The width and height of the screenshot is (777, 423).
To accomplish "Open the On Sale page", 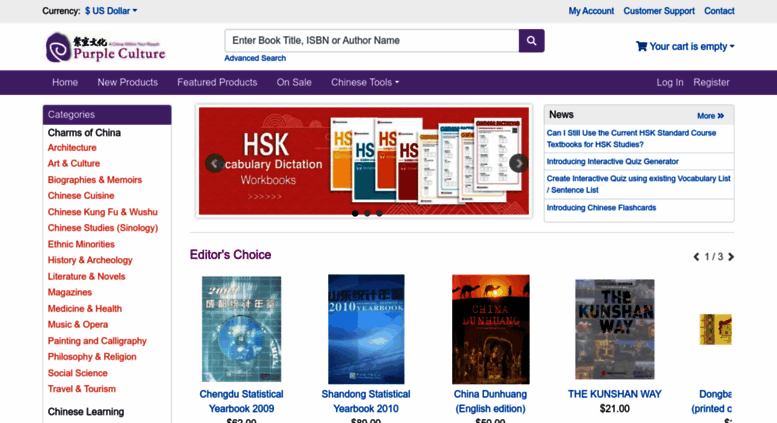I will point(294,82).
